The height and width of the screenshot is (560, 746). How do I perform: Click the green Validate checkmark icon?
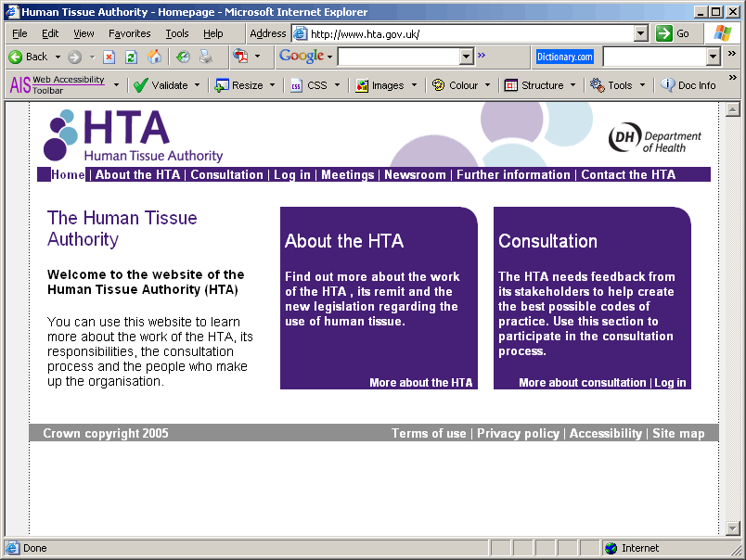pyautogui.click(x=141, y=85)
